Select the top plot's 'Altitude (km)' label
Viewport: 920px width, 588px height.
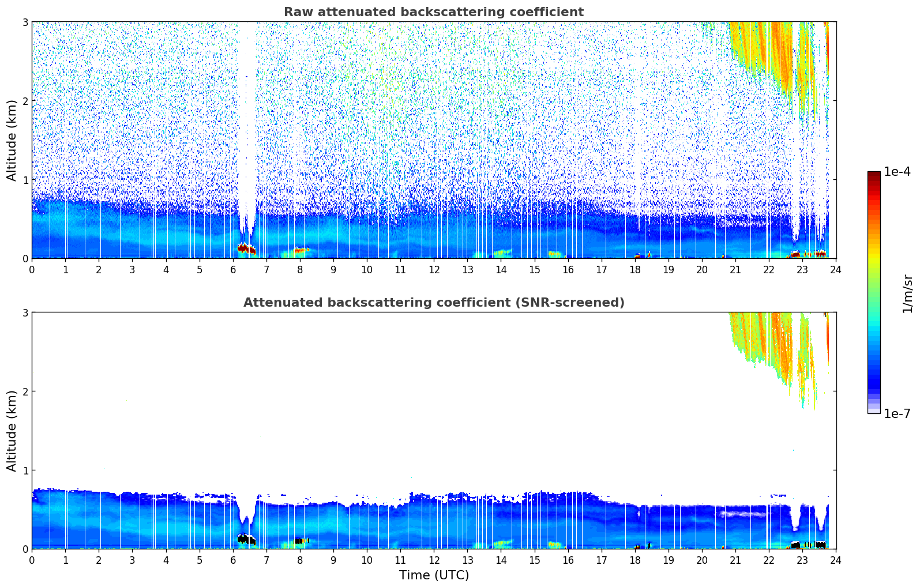point(12,140)
